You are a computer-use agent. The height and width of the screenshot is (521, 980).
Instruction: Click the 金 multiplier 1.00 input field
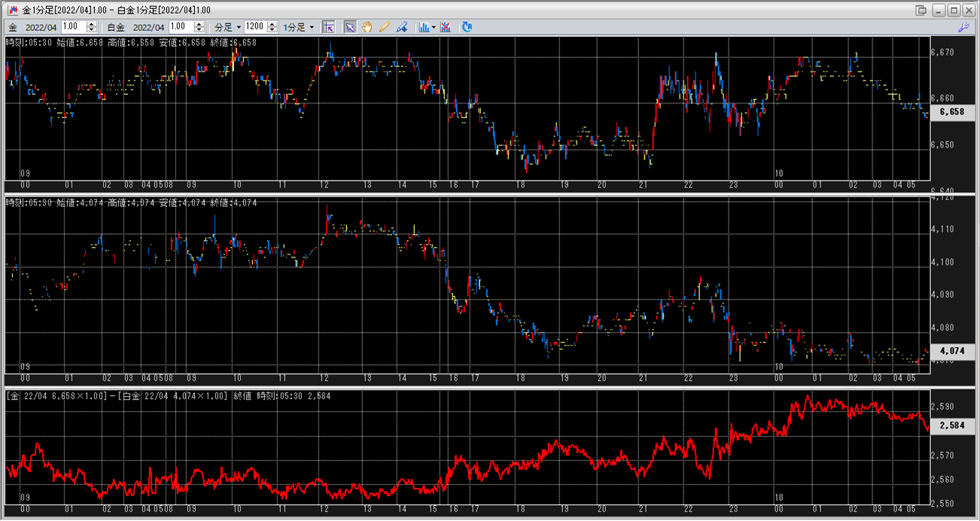74,27
